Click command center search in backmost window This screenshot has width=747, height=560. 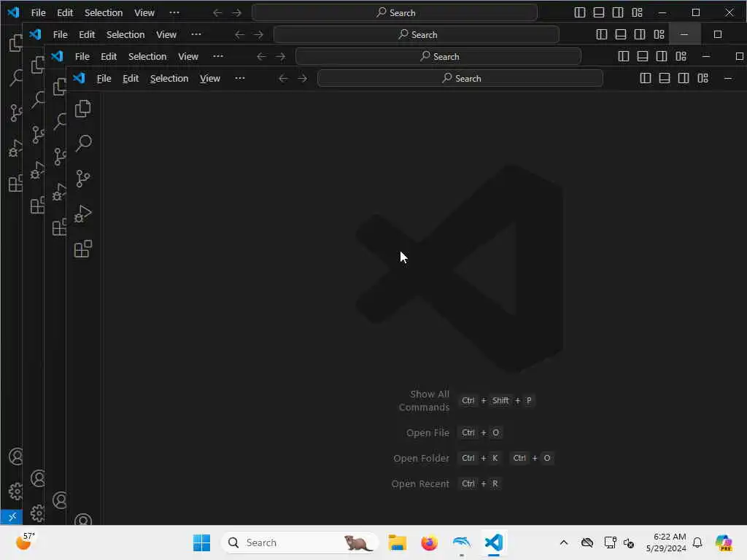click(x=395, y=12)
